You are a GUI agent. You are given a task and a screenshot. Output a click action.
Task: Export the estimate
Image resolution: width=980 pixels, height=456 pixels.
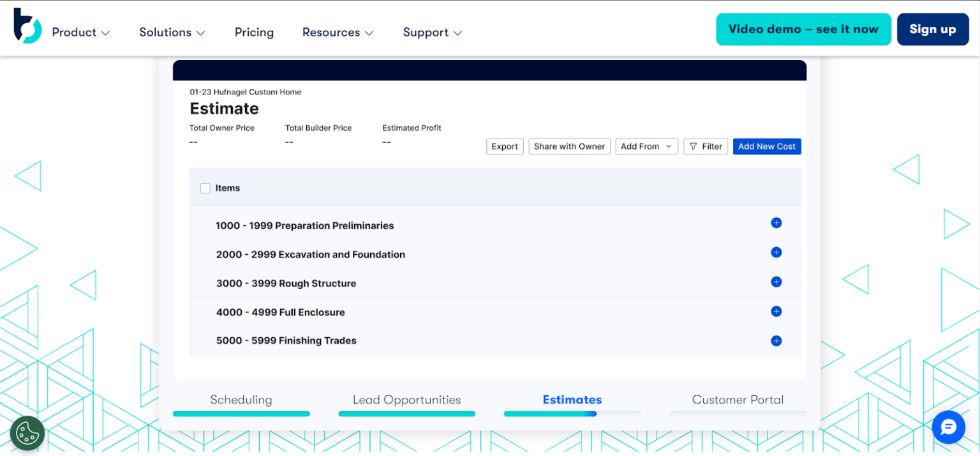coord(505,146)
